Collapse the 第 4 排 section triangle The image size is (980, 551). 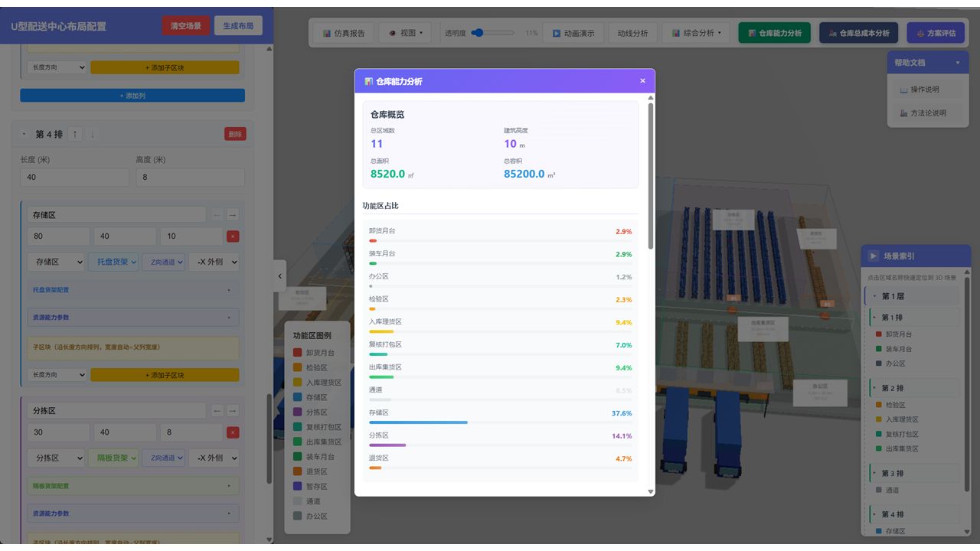[24, 134]
